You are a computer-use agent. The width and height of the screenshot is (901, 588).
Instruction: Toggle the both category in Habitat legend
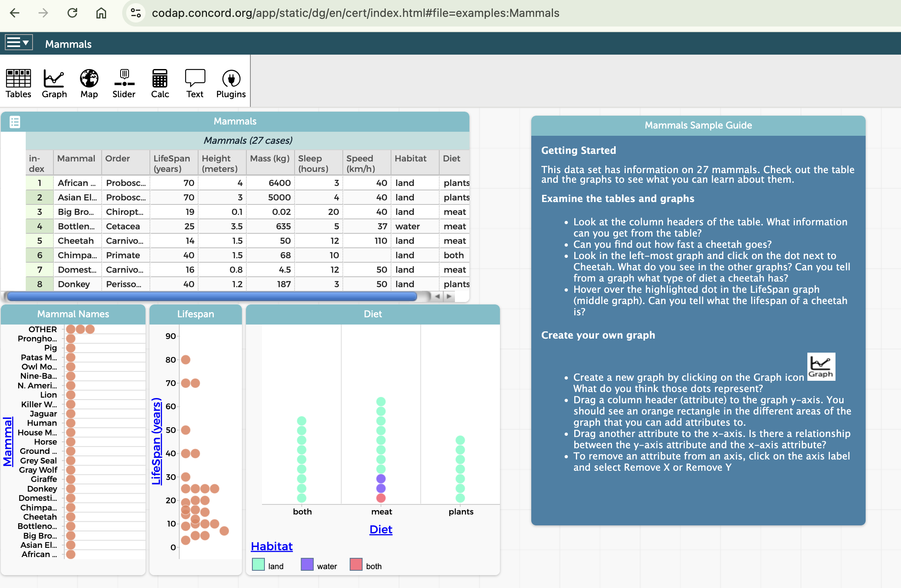(x=356, y=565)
